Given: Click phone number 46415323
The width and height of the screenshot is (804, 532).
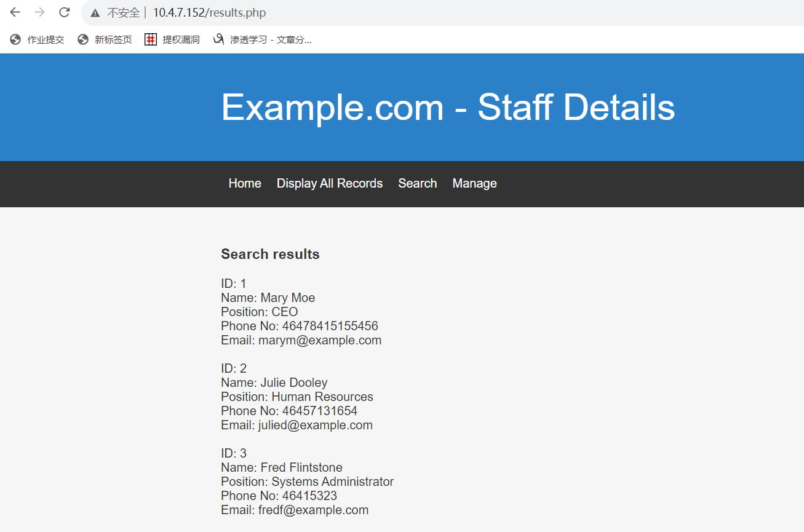Looking at the screenshot, I should pos(309,496).
